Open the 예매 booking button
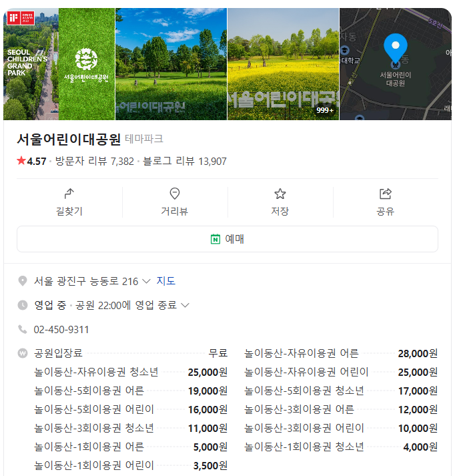This screenshot has width=453, height=476. tap(228, 239)
